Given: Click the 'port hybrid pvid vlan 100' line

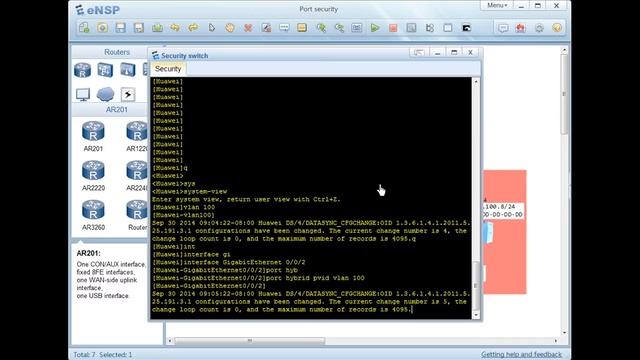Looking at the screenshot, I should [x=258, y=278].
